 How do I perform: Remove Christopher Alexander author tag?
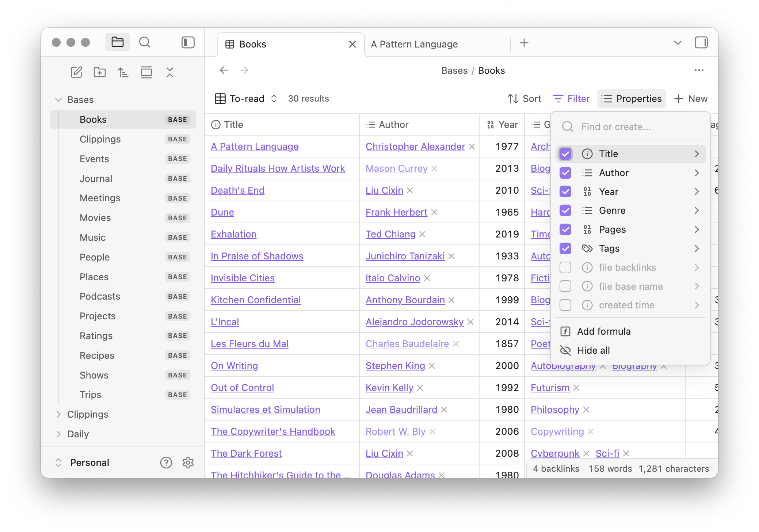[x=472, y=147]
